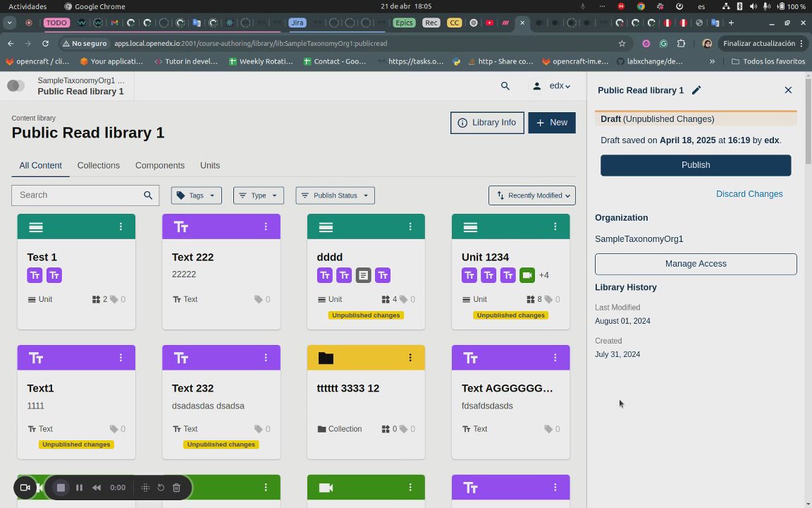Screen dimensions: 812x508
Task: Open the three-dot menu on Text1 card
Action: (x=121, y=358)
